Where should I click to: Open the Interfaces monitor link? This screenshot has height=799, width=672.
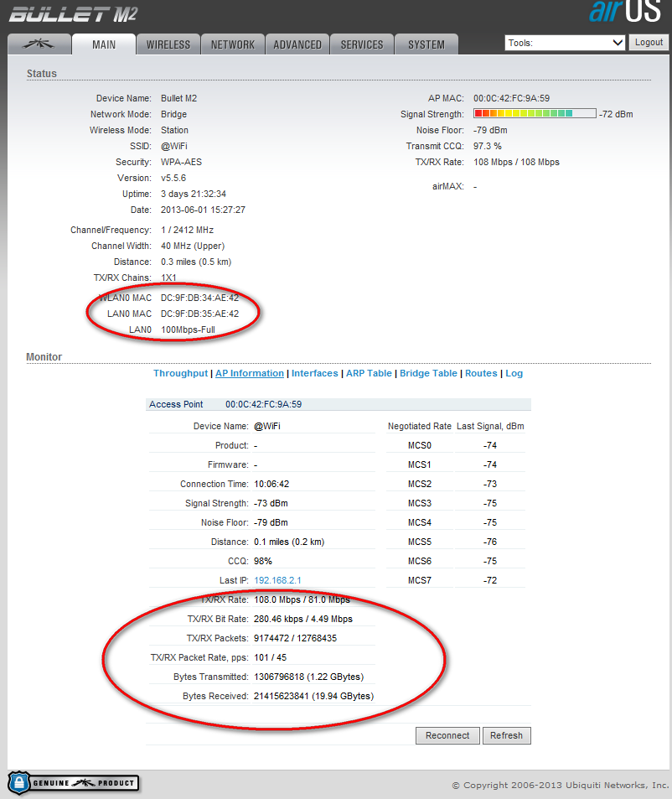pyautogui.click(x=314, y=373)
